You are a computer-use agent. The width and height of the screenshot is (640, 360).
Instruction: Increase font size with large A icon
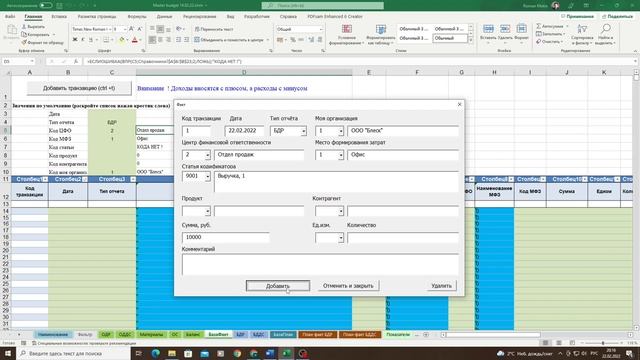pyautogui.click(x=131, y=29)
